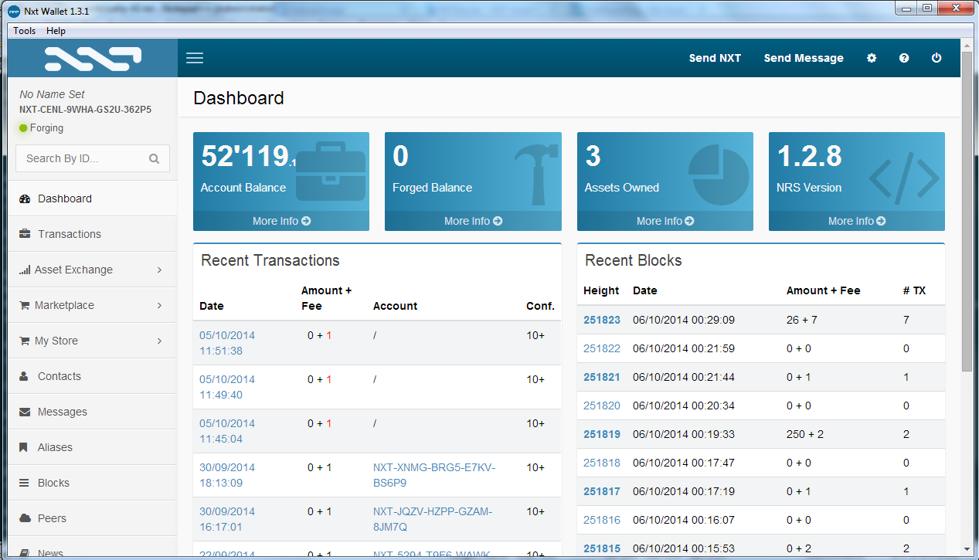Open More Info under Account Balance

(281, 221)
